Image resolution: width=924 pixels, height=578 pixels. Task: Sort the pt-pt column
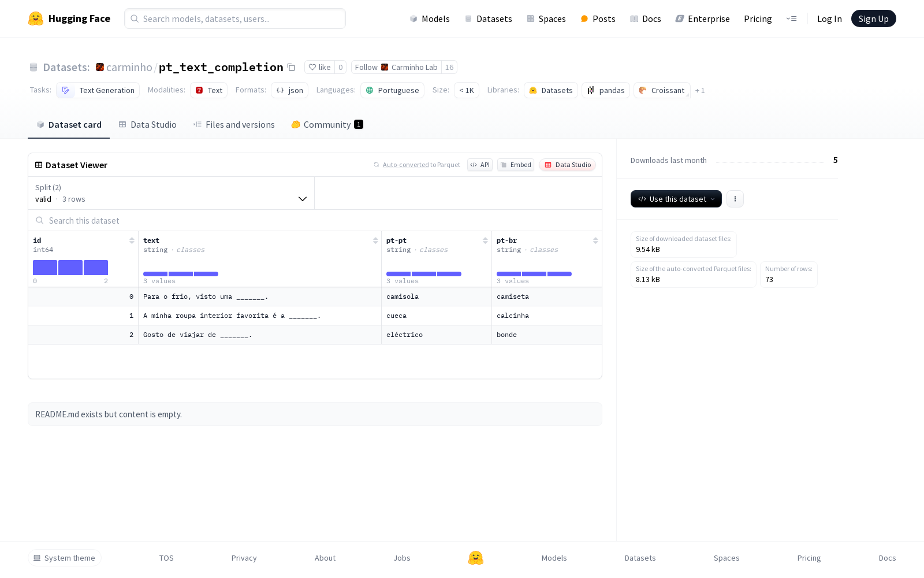point(485,240)
